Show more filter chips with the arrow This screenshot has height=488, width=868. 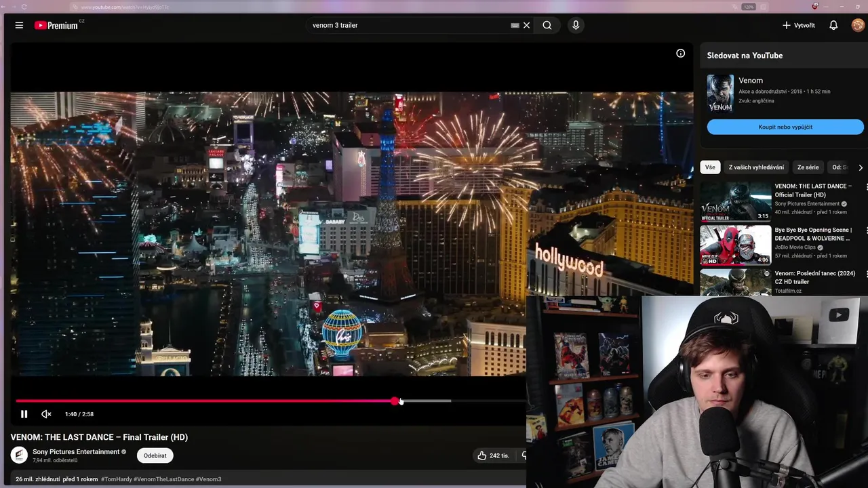(861, 167)
